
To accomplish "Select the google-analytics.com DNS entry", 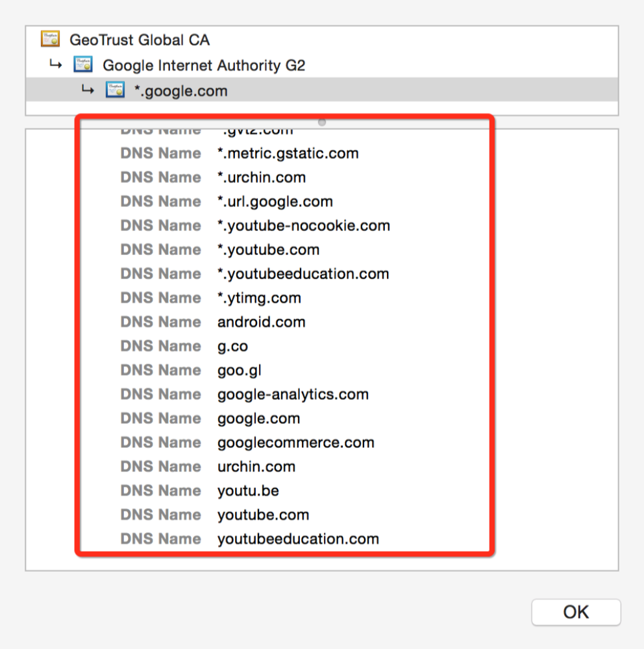I will coord(293,395).
